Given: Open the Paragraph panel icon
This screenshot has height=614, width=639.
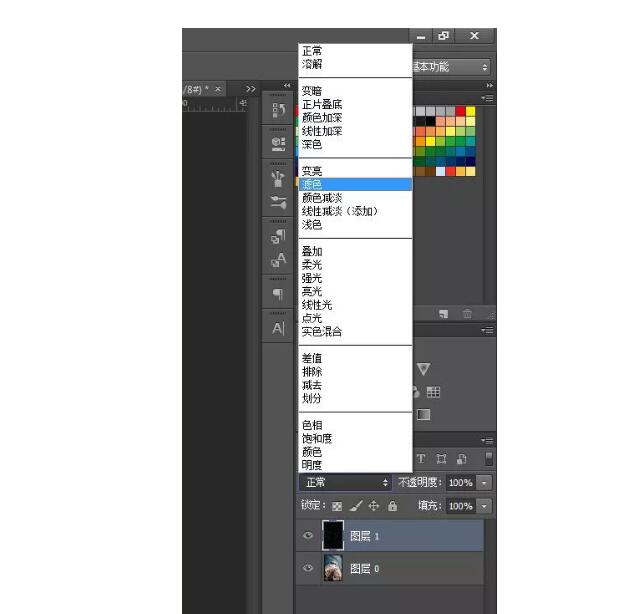Looking at the screenshot, I should coord(278,293).
